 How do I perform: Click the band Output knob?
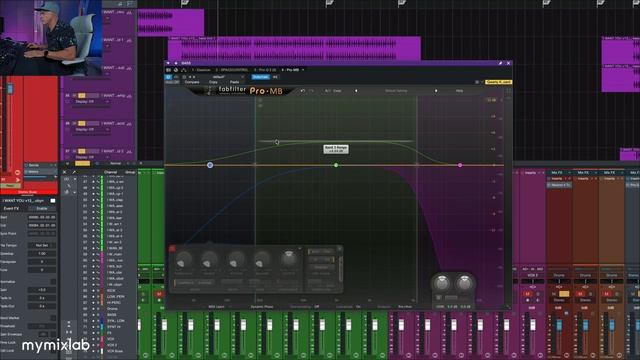click(289, 258)
